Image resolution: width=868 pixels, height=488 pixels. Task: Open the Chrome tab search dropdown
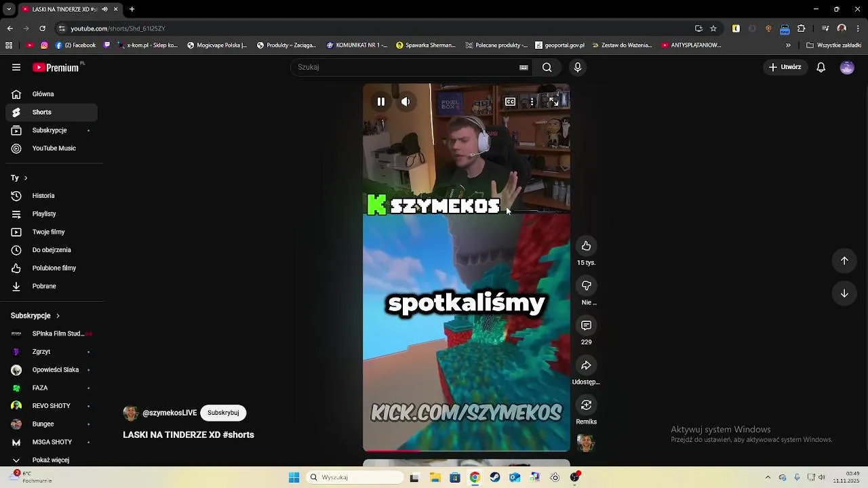click(x=9, y=9)
